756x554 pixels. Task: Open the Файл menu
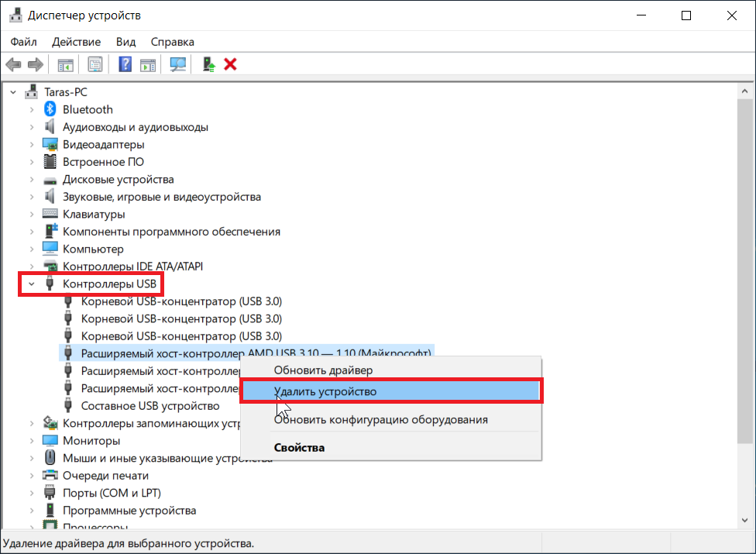click(x=23, y=42)
